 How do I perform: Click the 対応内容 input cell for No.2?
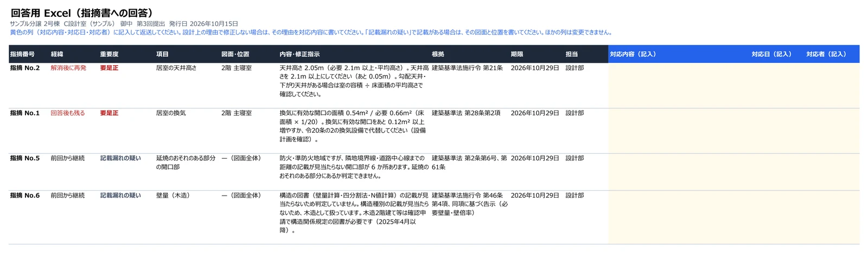click(679, 86)
